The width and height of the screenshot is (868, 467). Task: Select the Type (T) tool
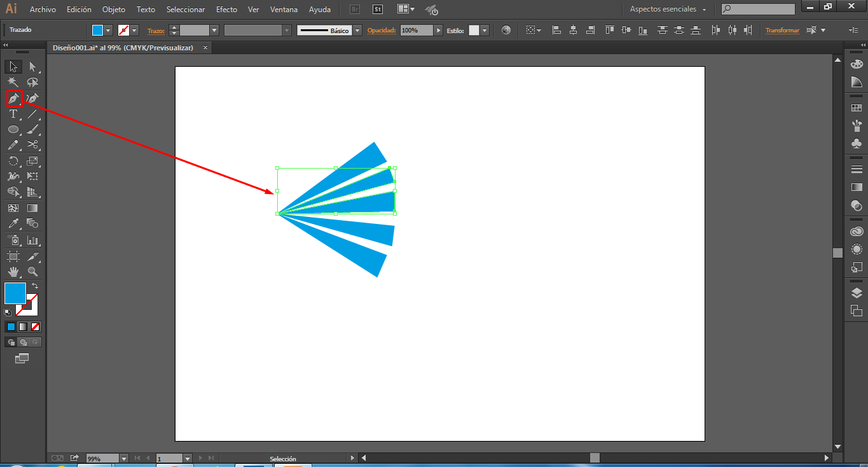pyautogui.click(x=13, y=114)
